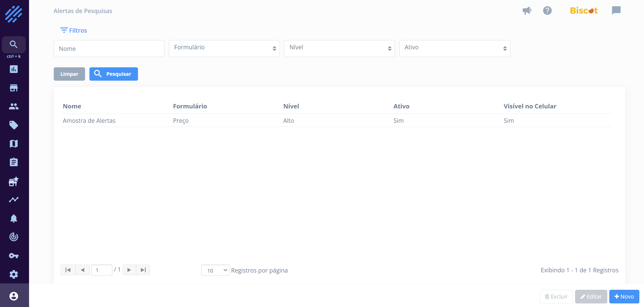The width and height of the screenshot is (644, 307).
Task: Open the price tag sidebar icon
Action: [14, 125]
